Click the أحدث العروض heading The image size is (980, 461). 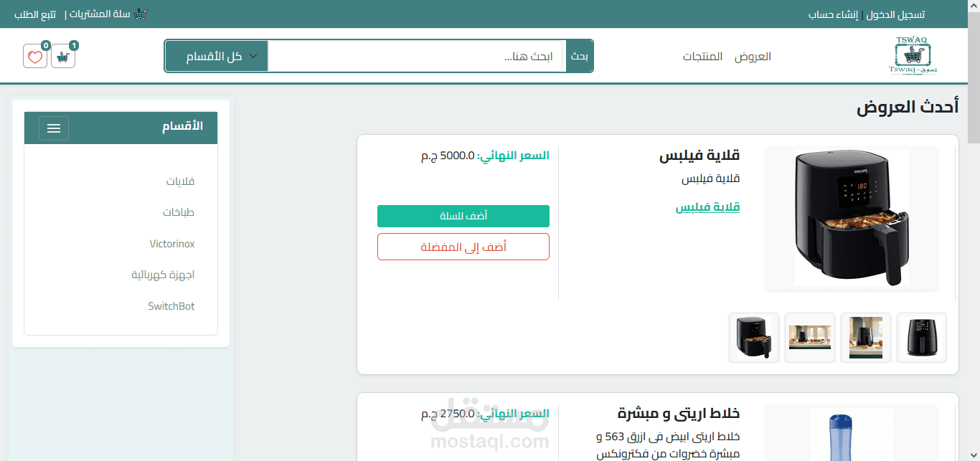[x=908, y=108]
